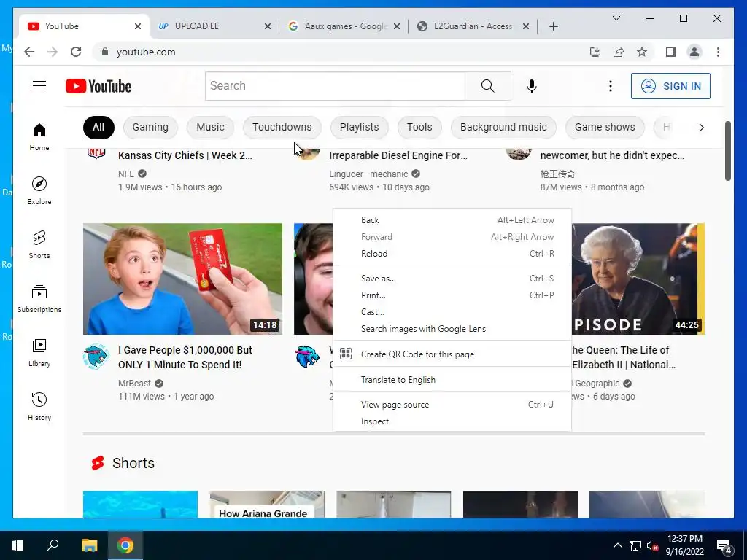Click taskbar search icon
The width and height of the screenshot is (747, 560).
point(53,545)
